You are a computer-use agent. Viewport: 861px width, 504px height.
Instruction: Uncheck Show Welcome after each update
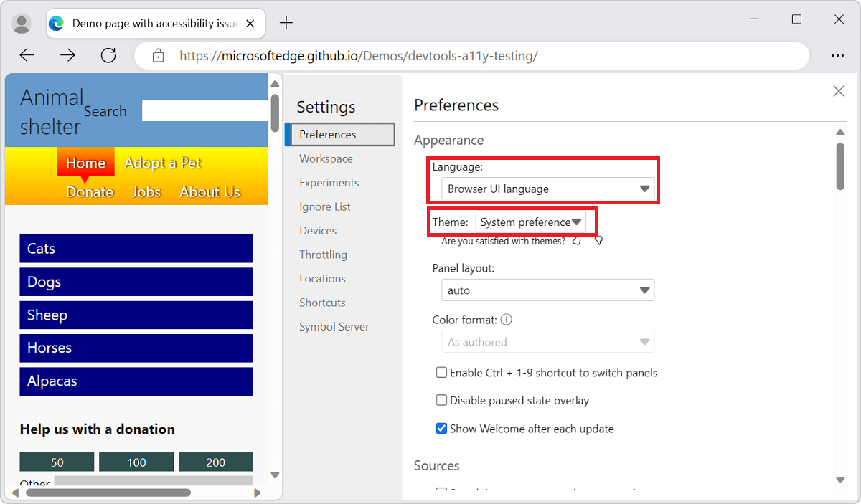441,428
